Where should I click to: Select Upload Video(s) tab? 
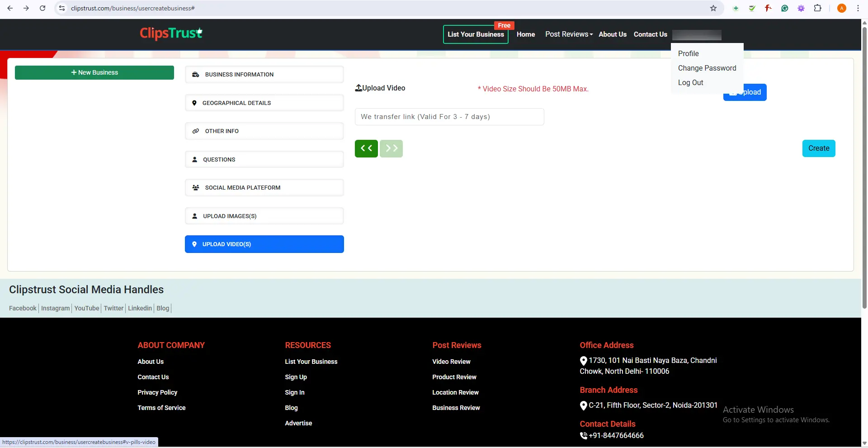264,244
